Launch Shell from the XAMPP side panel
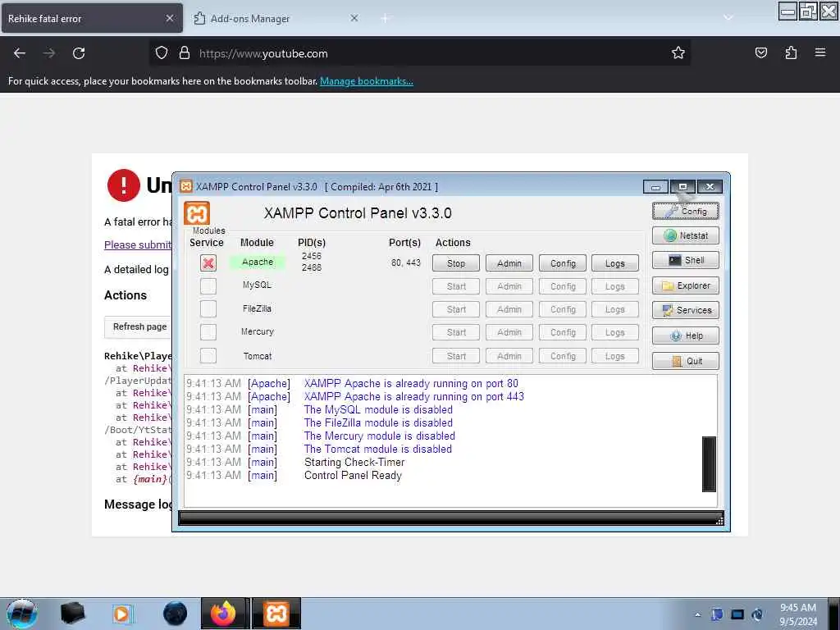This screenshot has width=840, height=630. click(685, 260)
